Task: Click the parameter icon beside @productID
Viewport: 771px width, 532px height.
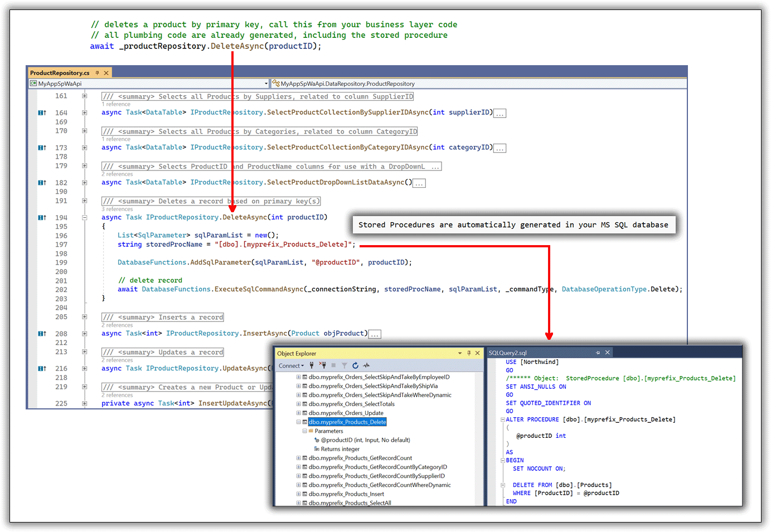Action: click(316, 440)
